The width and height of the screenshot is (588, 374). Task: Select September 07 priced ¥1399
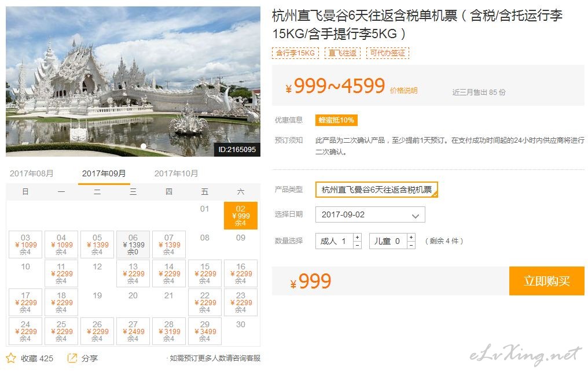coord(169,245)
